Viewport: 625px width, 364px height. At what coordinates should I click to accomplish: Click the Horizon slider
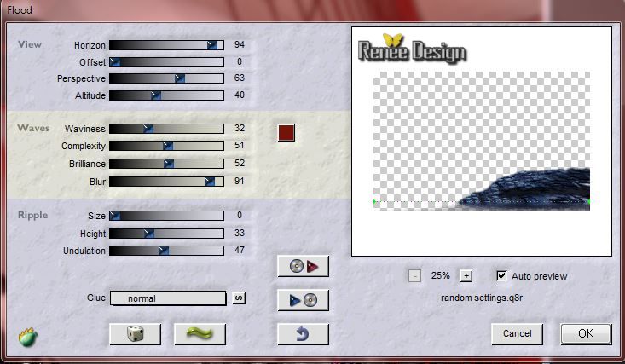166,45
